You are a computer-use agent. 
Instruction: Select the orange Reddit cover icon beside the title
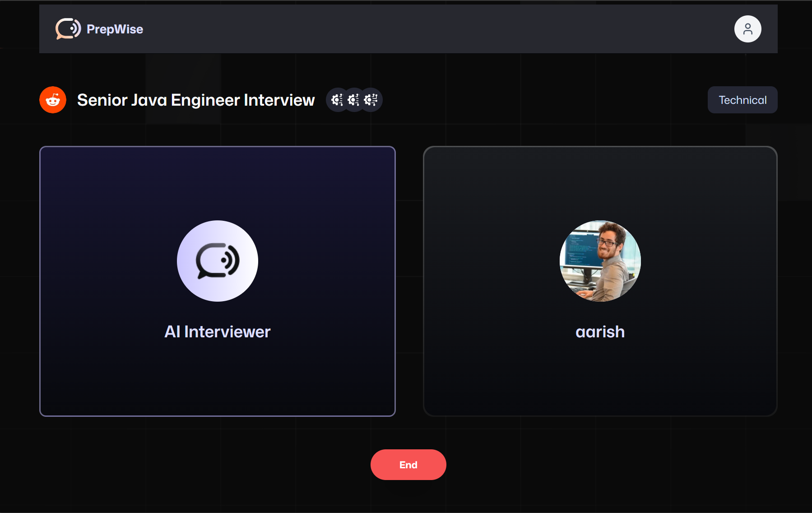52,100
